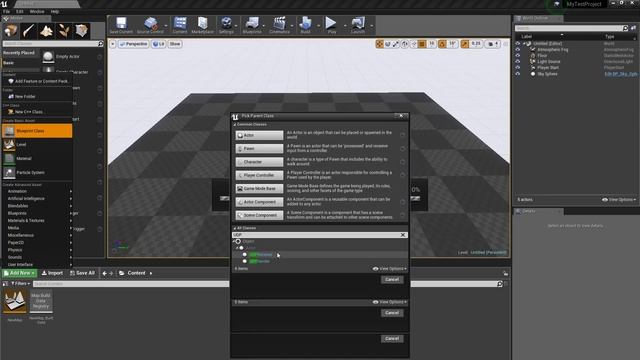Open World Outliner View Options dropdown
The image size is (640, 360).
coord(619,200)
